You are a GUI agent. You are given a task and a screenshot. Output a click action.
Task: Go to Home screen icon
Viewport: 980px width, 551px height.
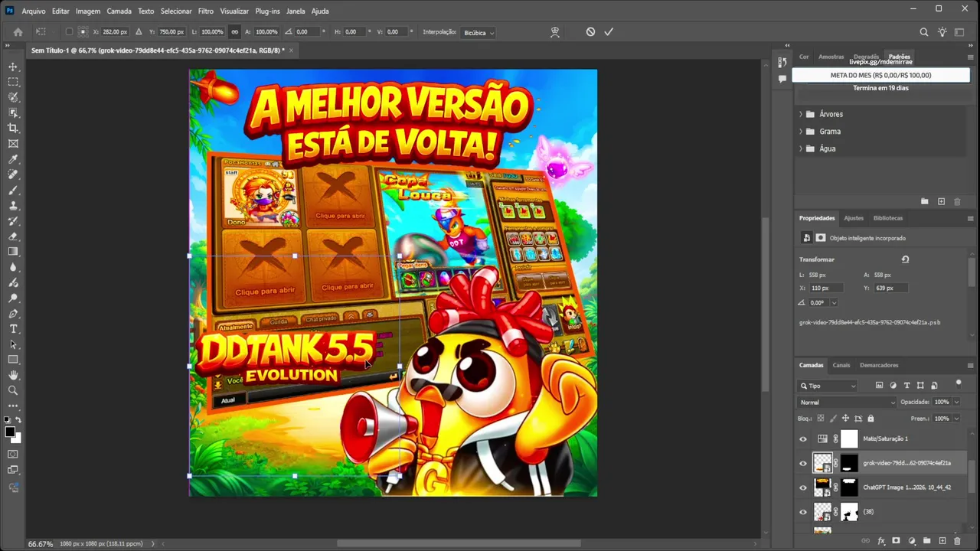(x=18, y=32)
